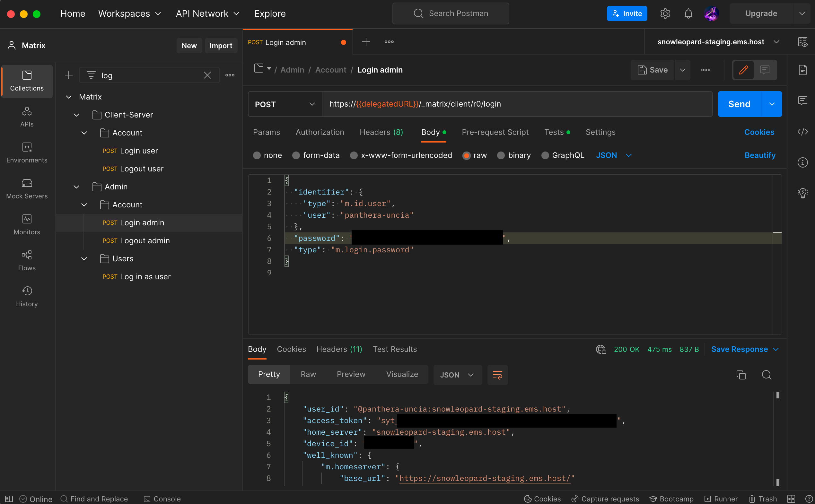Open the settings gear icon
Viewport: 815px width, 504px height.
665,14
